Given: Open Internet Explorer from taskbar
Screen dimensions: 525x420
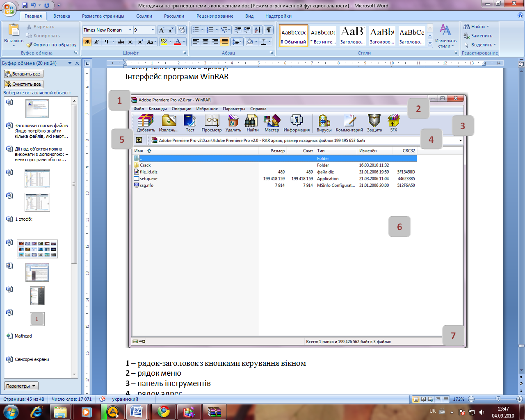Looking at the screenshot, I should (x=36, y=411).
